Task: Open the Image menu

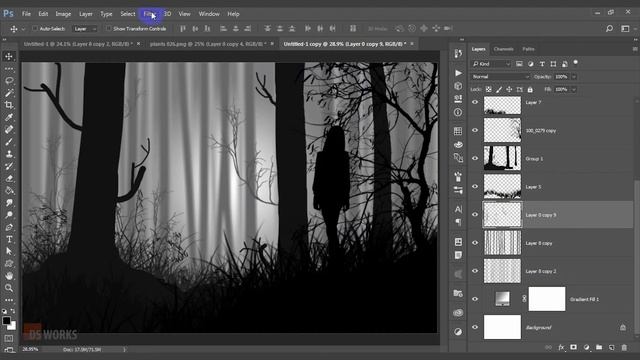Action: point(63,14)
